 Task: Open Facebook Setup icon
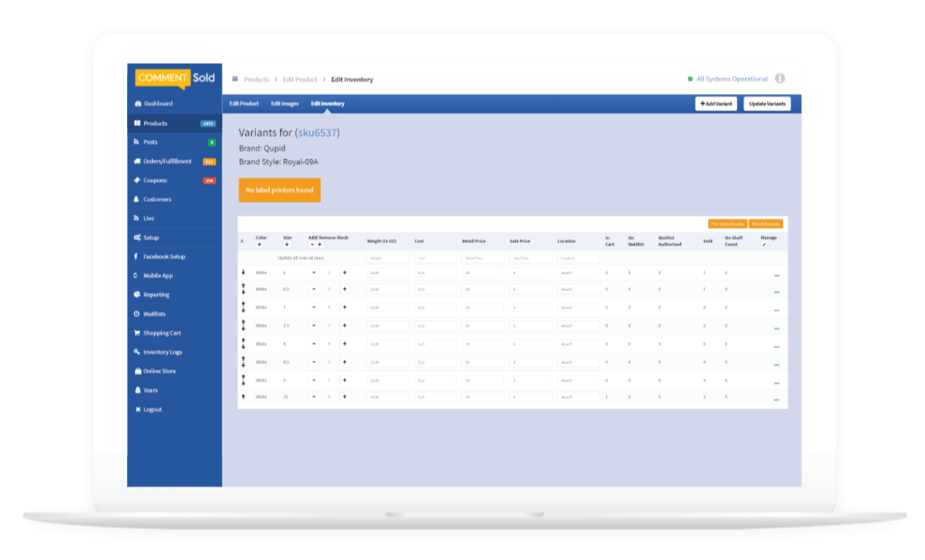(x=137, y=256)
